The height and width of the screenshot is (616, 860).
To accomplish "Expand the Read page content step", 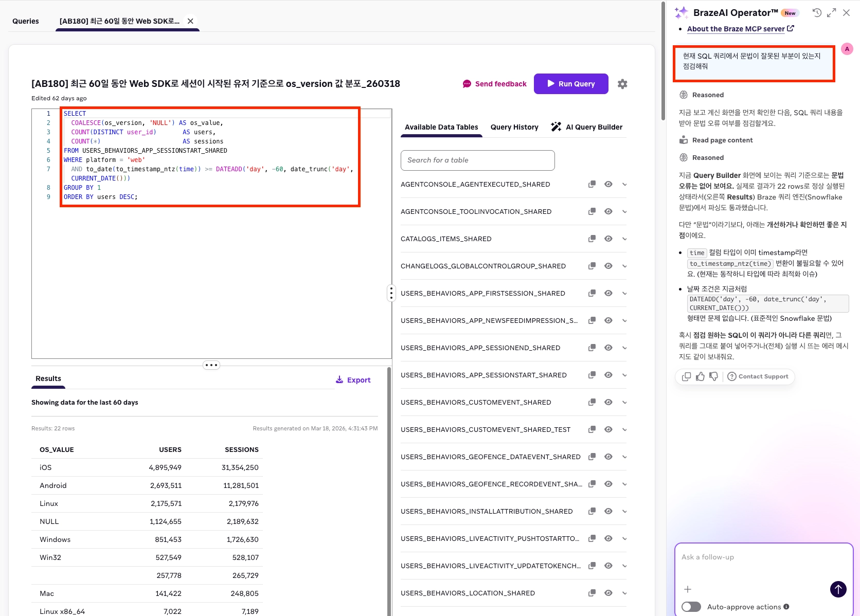I will point(716,140).
